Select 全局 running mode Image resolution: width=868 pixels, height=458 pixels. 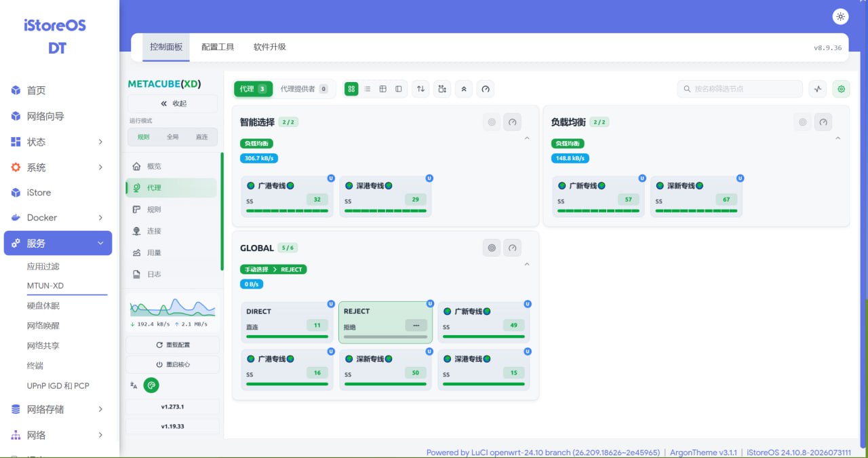173,137
